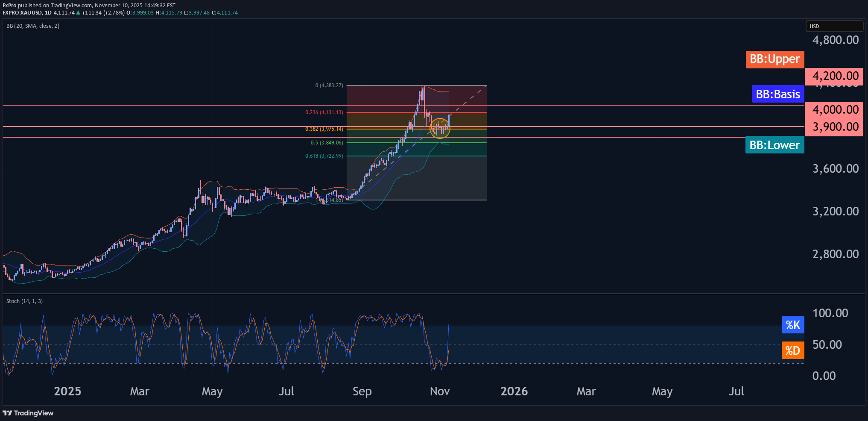Select the %D stochastic label badge

[793, 350]
